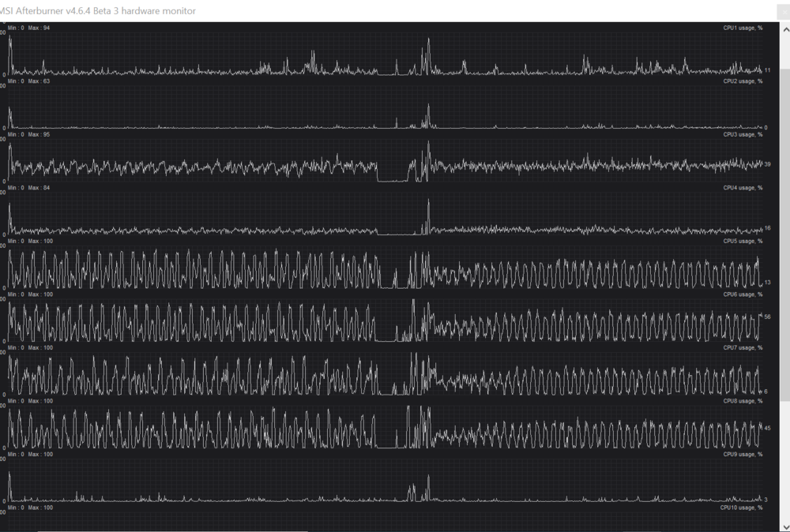Click the flat dip in the CPU3 graph

393,180
